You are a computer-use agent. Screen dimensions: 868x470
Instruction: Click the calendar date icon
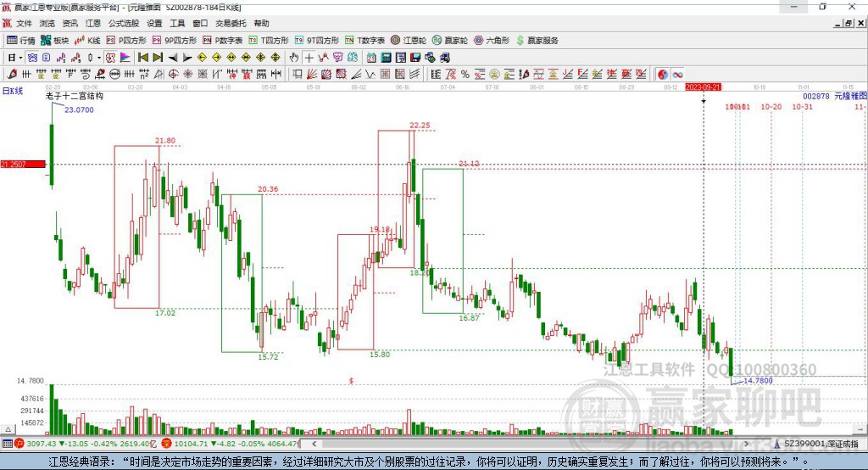[x=371, y=58]
